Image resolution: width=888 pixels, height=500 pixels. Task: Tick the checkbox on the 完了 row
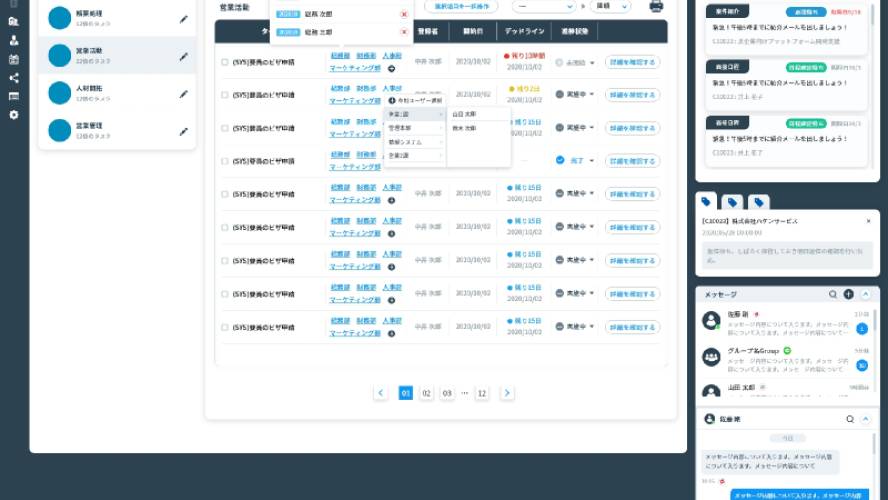[225, 161]
